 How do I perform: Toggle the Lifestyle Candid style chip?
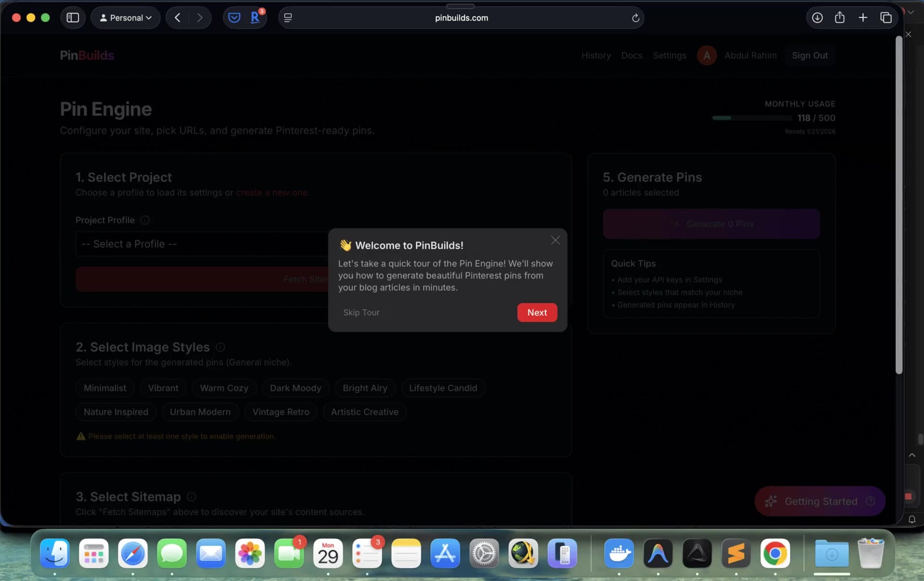pos(443,388)
